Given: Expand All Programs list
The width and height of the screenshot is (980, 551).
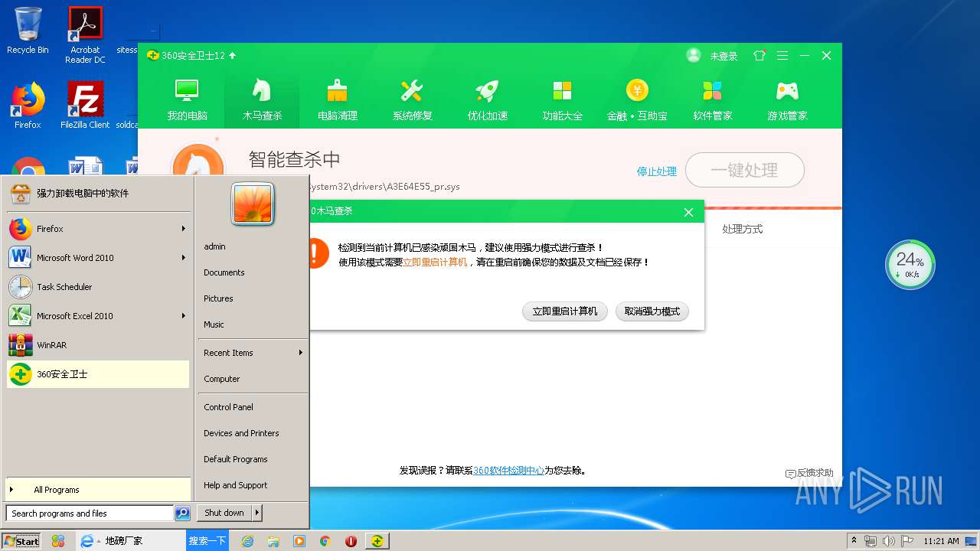Looking at the screenshot, I should click(x=99, y=490).
